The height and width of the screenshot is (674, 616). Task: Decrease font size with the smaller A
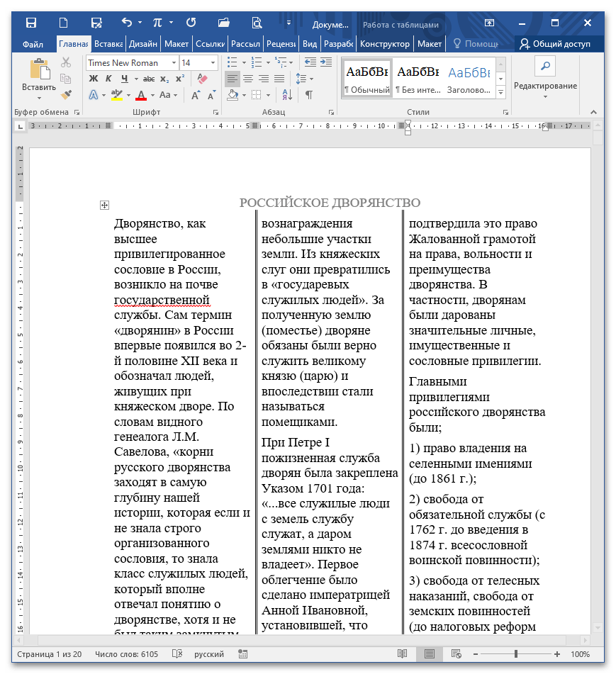pyautogui.click(x=211, y=95)
